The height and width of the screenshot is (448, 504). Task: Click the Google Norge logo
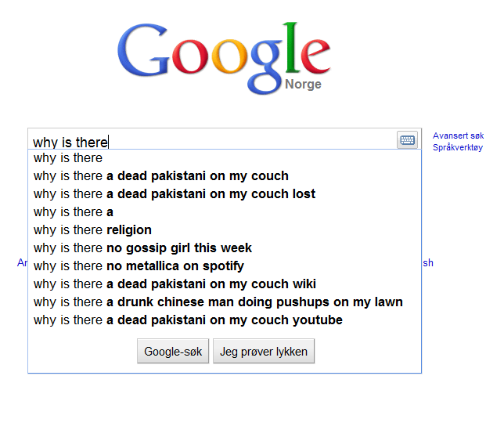click(224, 58)
